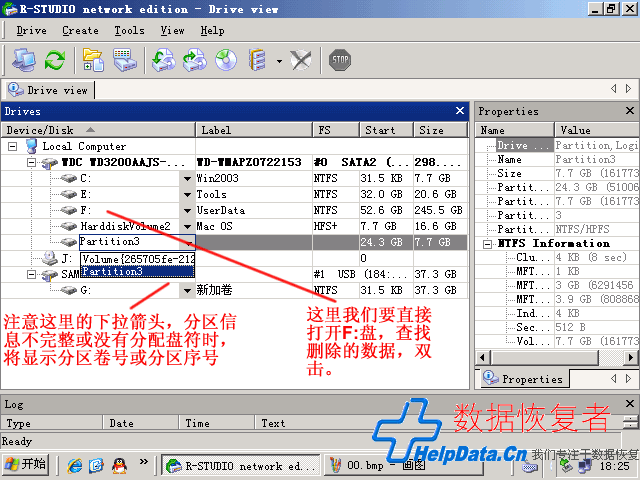
Task: Sort by FS column header
Action: coord(336,130)
